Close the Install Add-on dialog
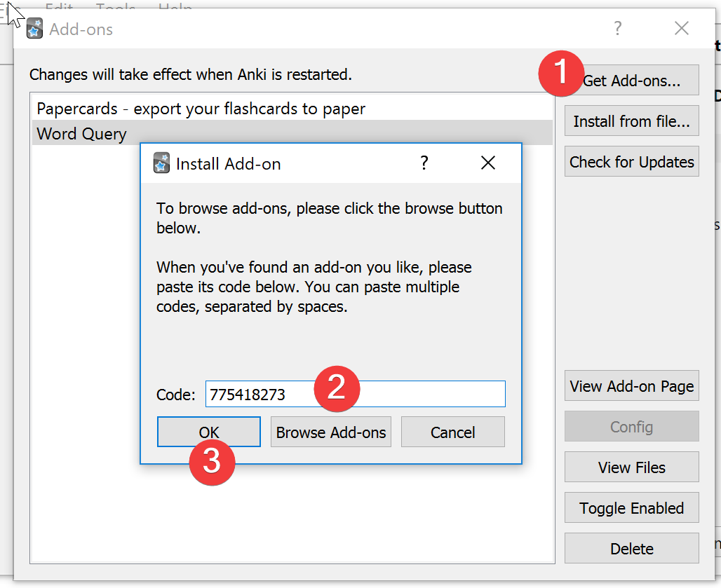Screen dimensions: 721x588 click(488, 163)
